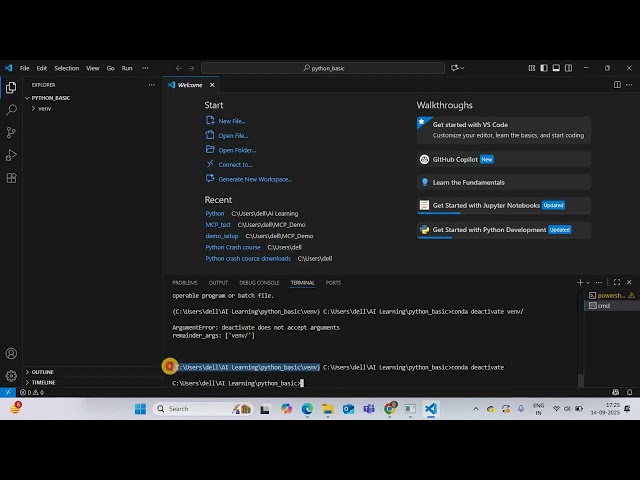
Task: Open terminal launch profile dropdown arrow
Action: 588,282
